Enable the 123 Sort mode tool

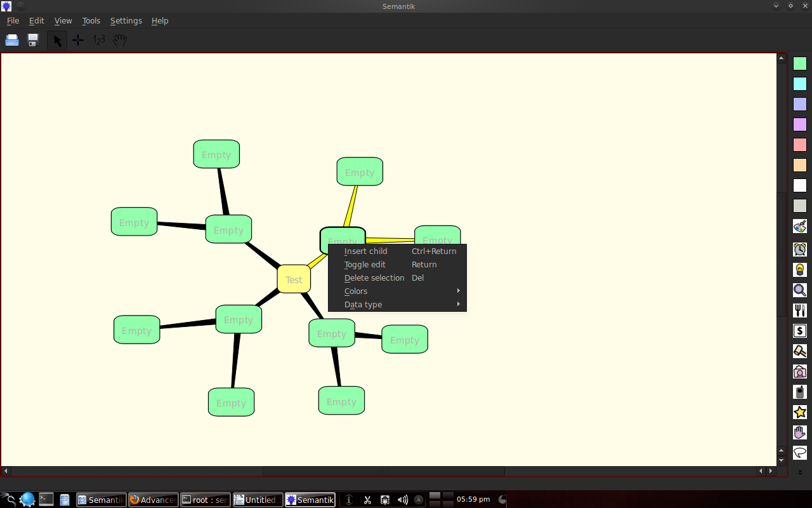point(99,40)
